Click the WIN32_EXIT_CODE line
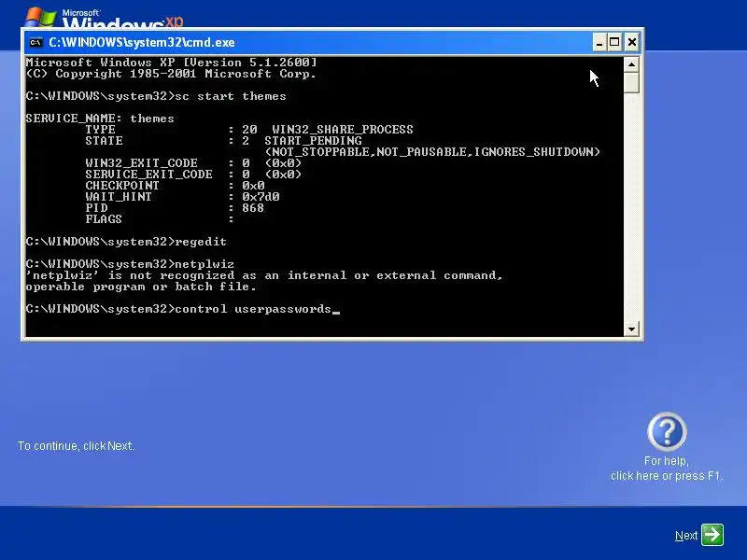Screen dimensions: 747x560 [193, 163]
